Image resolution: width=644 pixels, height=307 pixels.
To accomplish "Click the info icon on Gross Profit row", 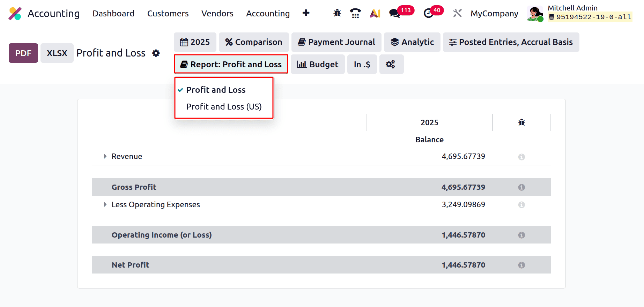I will coord(521,187).
